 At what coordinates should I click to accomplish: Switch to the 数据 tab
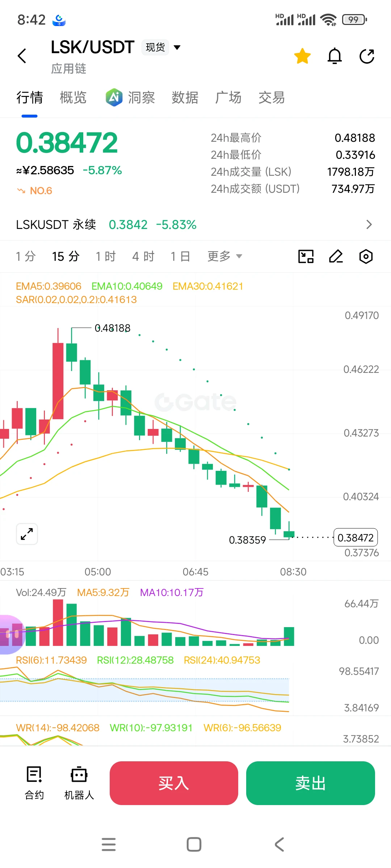point(185,98)
